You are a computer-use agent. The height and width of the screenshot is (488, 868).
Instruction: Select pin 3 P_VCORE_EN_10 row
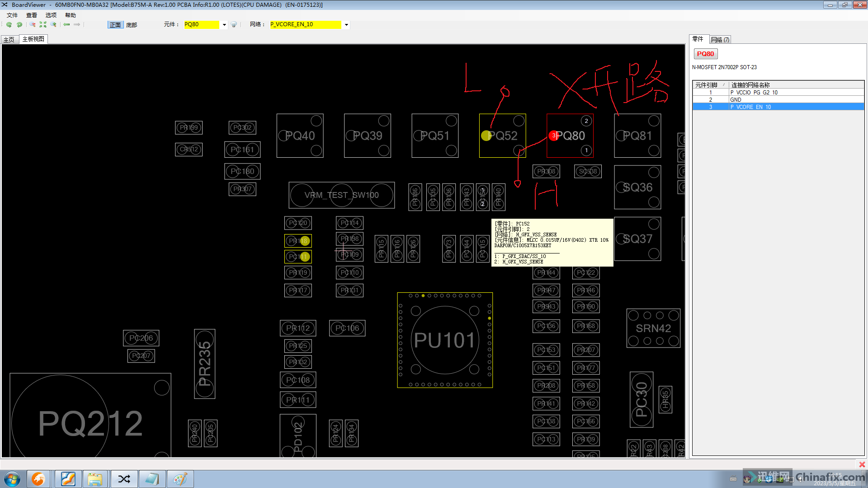click(x=778, y=107)
